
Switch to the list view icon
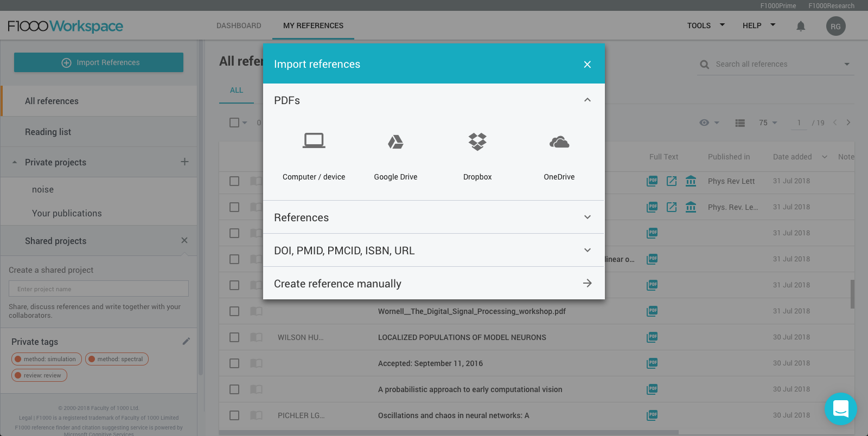[x=740, y=123]
